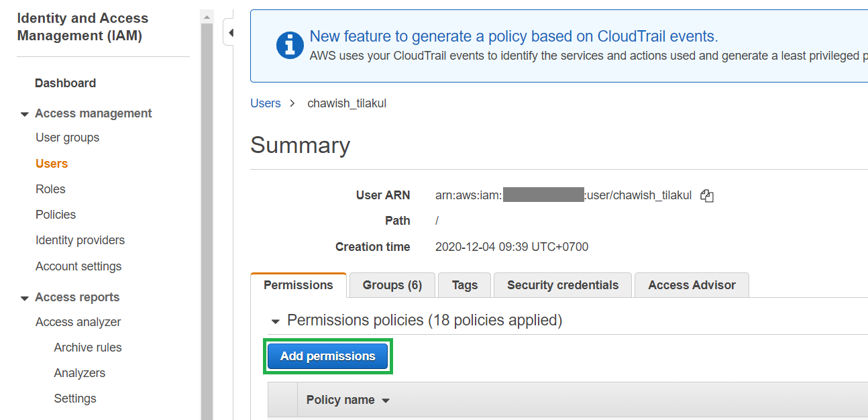Go to the IAM Dashboard
Viewport: 868px width, 420px height.
(x=65, y=83)
